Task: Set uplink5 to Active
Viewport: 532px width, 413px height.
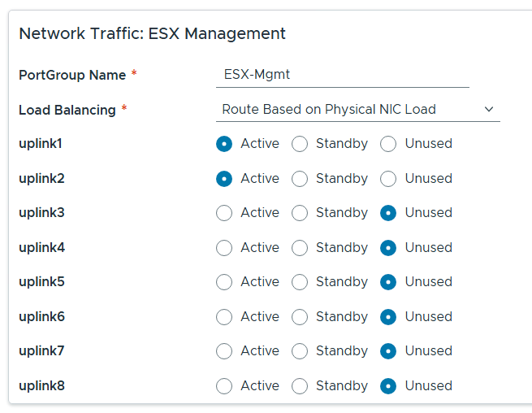Action: pos(224,282)
